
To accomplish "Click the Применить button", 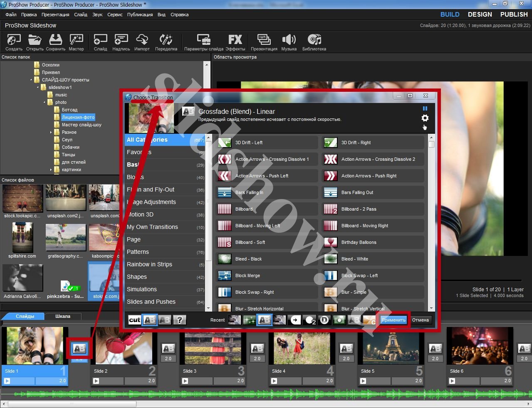I will (393, 320).
